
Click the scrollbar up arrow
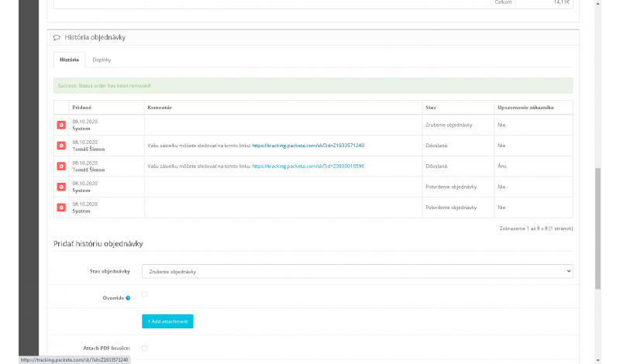[598, 4]
